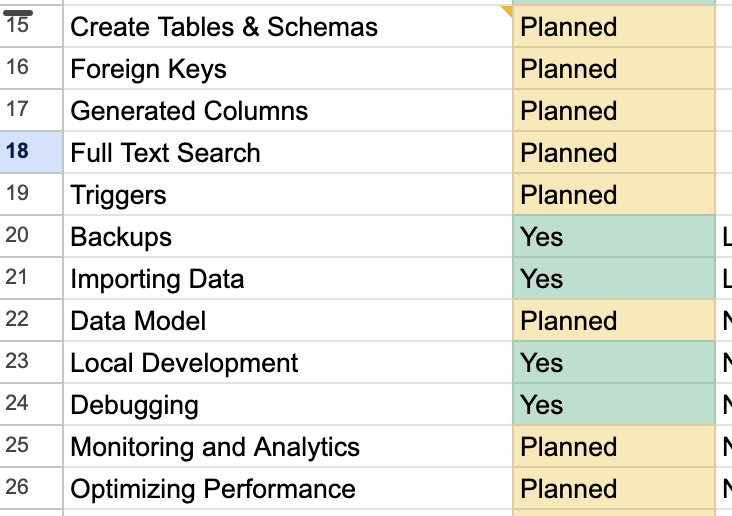Click the 'Monitoring and Analytics' cell
The width and height of the screenshot is (732, 516).
pos(288,447)
